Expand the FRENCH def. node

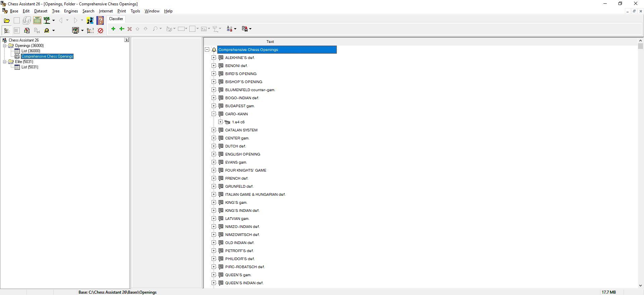(x=214, y=178)
